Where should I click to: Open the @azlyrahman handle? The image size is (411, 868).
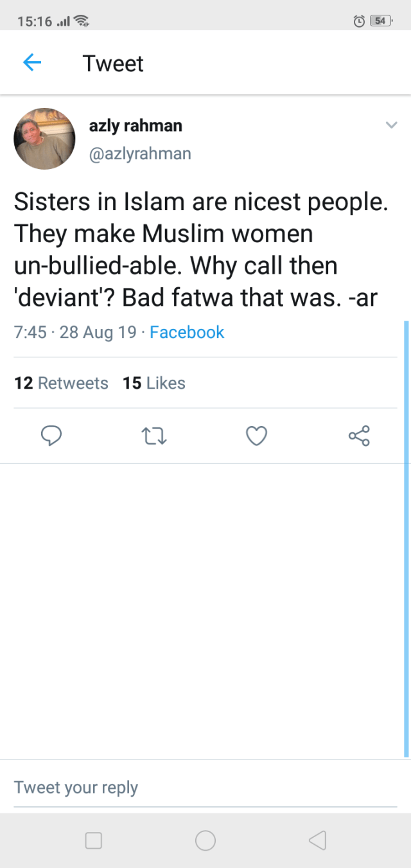click(140, 154)
